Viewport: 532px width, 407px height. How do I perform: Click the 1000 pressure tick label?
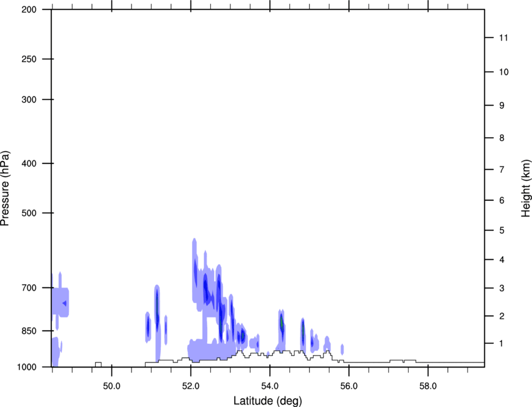coord(26,367)
